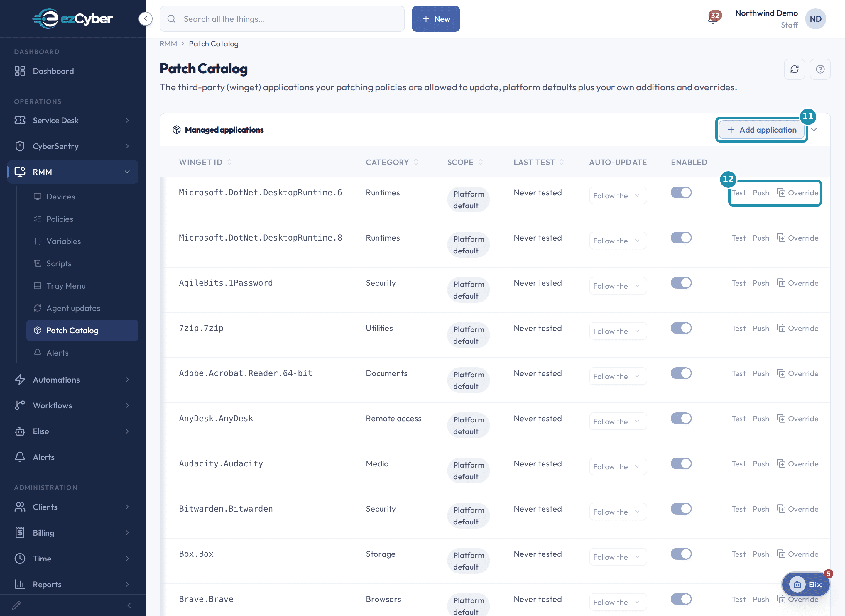Open auto-update dropdown for AnyDesk.AnyDesk
Viewport: 845px width, 616px height.
coord(618,421)
